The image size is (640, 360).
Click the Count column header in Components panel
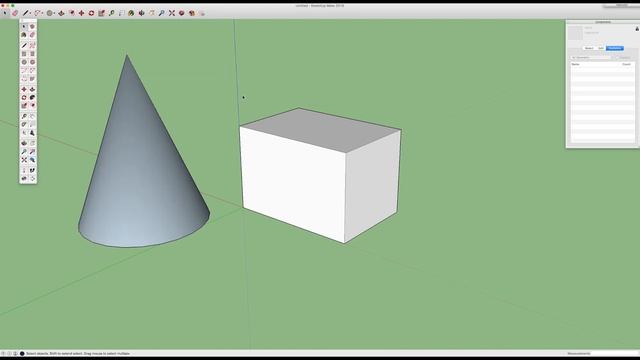pyautogui.click(x=627, y=64)
